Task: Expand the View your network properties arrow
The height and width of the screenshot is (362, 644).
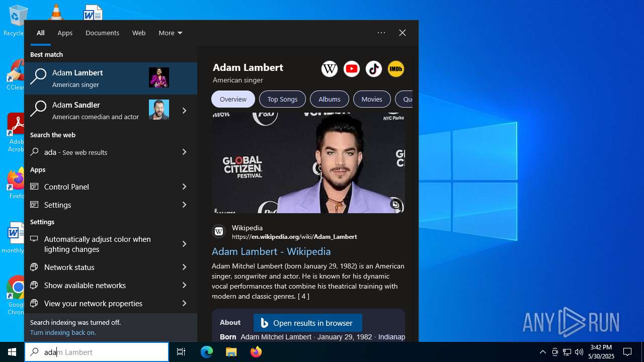Action: pos(184,303)
